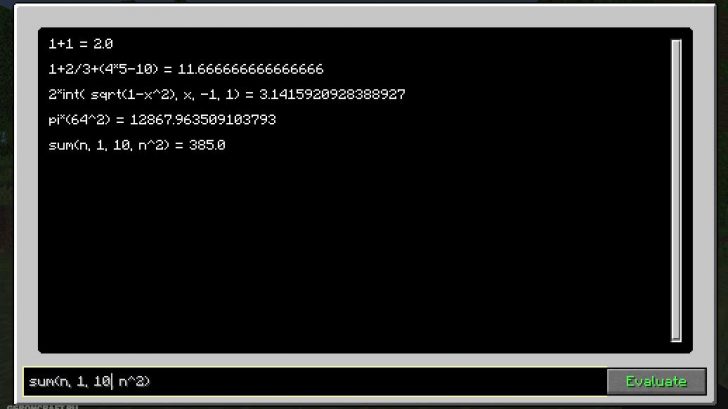728x409 pixels.
Task: Click the 11.666666666666666 result value
Action: coord(251,69)
